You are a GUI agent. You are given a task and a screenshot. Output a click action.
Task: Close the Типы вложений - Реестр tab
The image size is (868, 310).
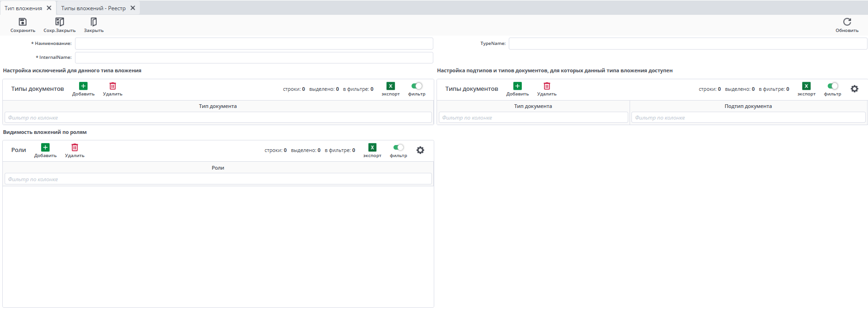pos(133,8)
